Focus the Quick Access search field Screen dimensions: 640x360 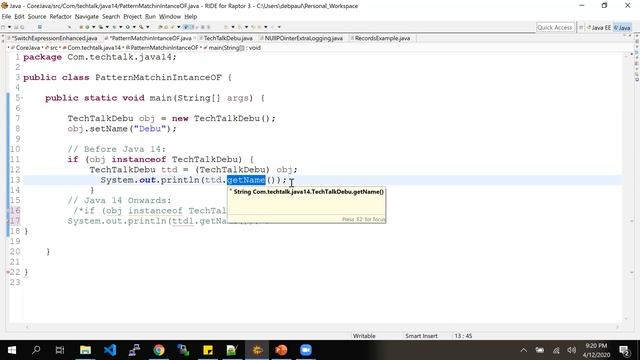555,27
